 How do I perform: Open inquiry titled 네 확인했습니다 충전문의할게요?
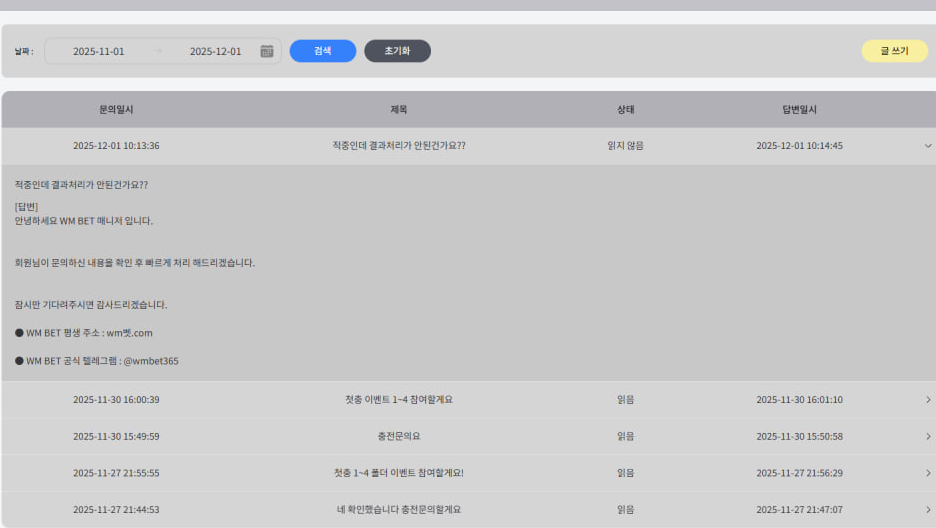(x=398, y=510)
